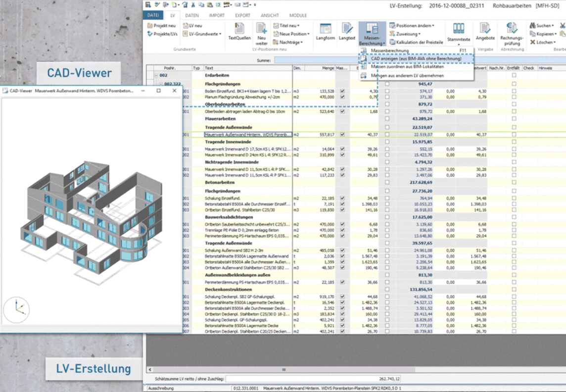Tick the Entfällt checkbox in Betonarbeiten row

tap(514, 182)
